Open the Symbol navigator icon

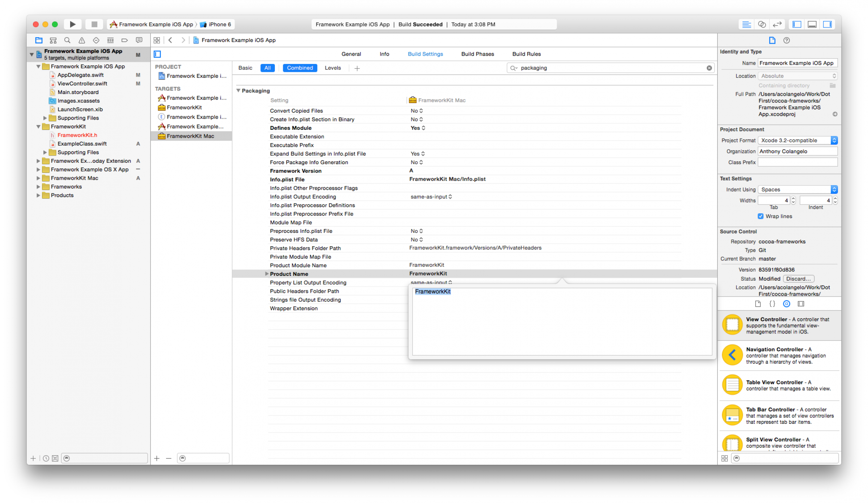pyautogui.click(x=53, y=40)
